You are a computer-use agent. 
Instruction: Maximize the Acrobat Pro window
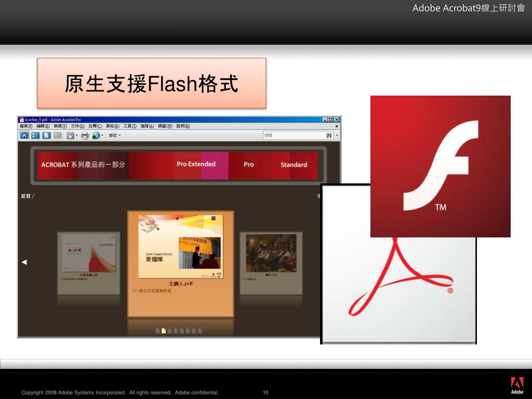click(330, 119)
